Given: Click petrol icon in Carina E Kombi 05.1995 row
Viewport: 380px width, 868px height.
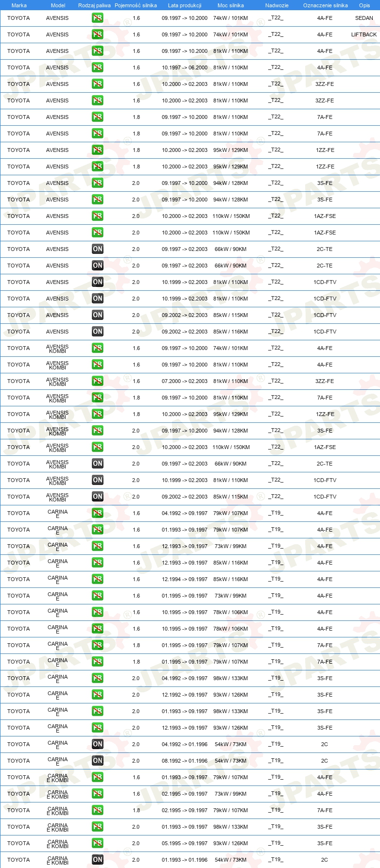Looking at the screenshot, I should coord(98,843).
